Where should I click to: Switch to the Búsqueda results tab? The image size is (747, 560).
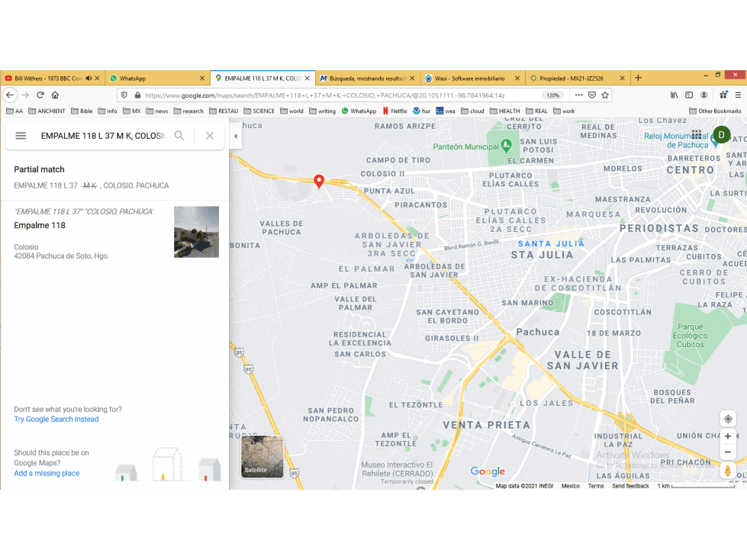367,78
